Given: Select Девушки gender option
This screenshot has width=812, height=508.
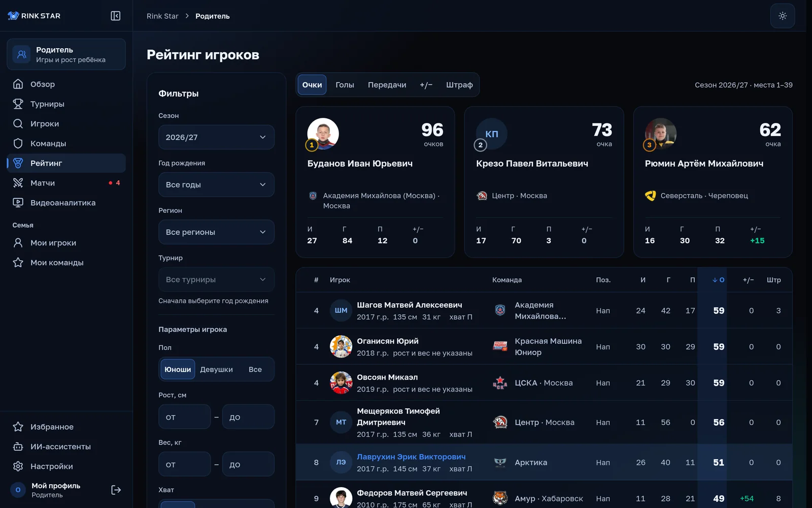Looking at the screenshot, I should coord(216,369).
